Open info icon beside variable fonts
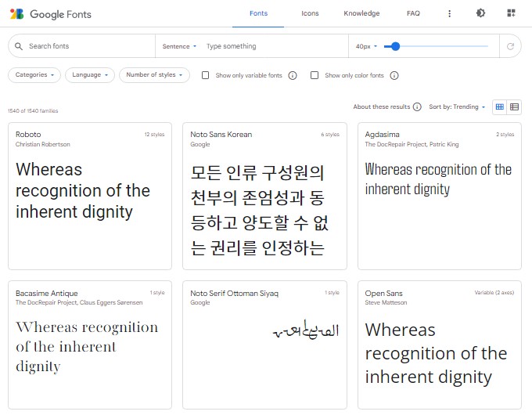The image size is (532, 415). [x=293, y=75]
